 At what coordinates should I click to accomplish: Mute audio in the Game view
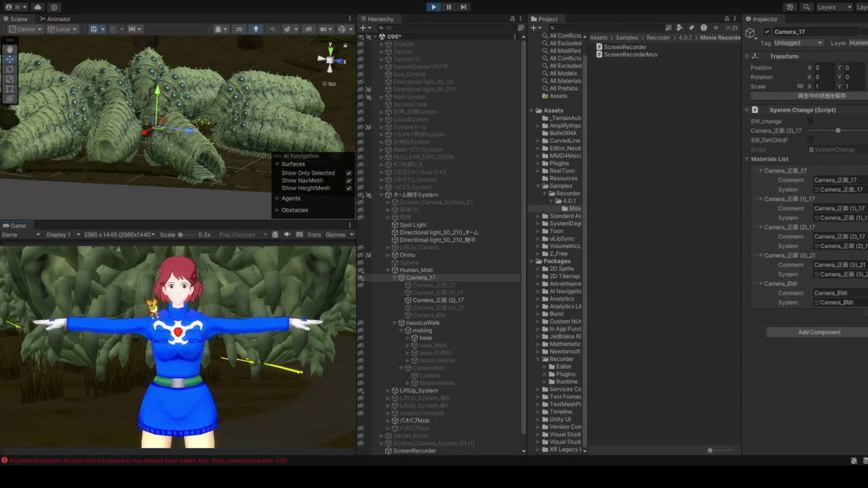pyautogui.click(x=288, y=235)
